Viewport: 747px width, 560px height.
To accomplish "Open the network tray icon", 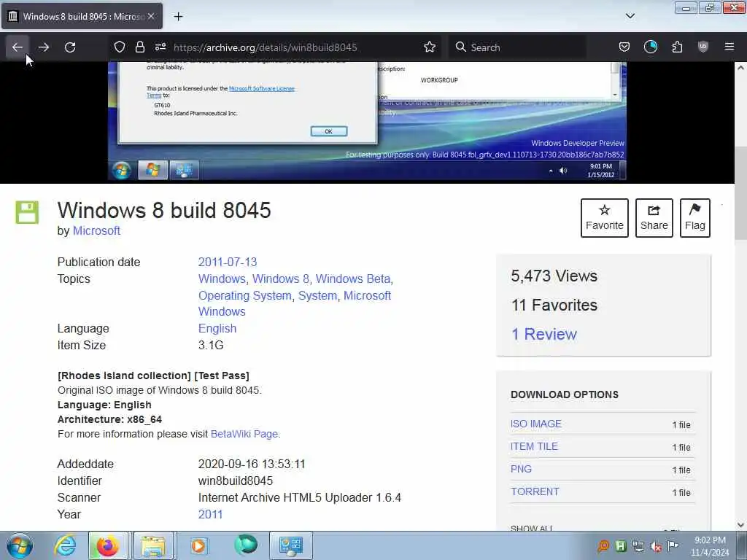I will (x=638, y=546).
